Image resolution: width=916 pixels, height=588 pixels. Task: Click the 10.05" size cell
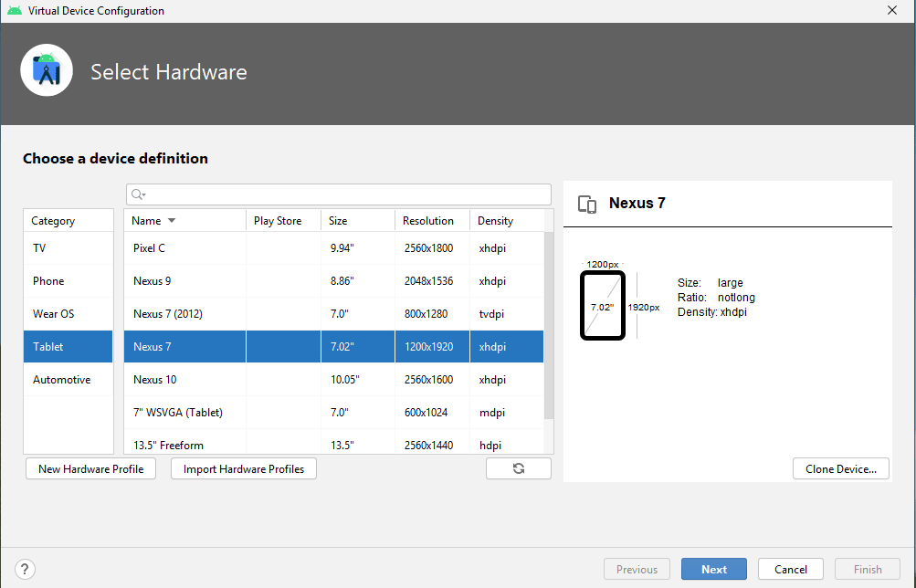(358, 380)
